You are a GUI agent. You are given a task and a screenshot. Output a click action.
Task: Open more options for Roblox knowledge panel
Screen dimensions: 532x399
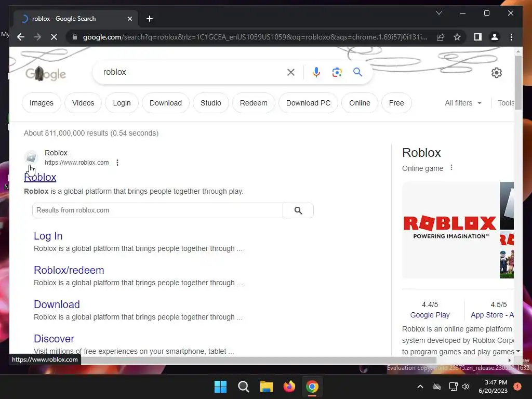(x=451, y=168)
